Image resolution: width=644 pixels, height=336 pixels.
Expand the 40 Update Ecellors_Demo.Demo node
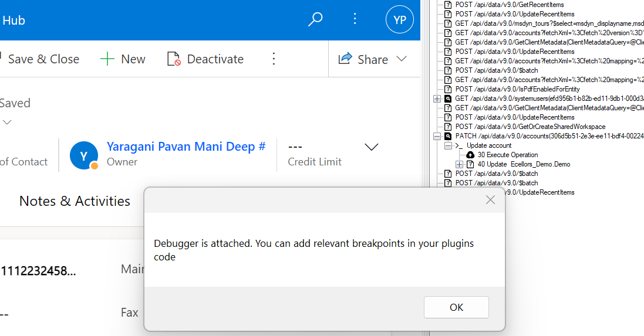(460, 164)
